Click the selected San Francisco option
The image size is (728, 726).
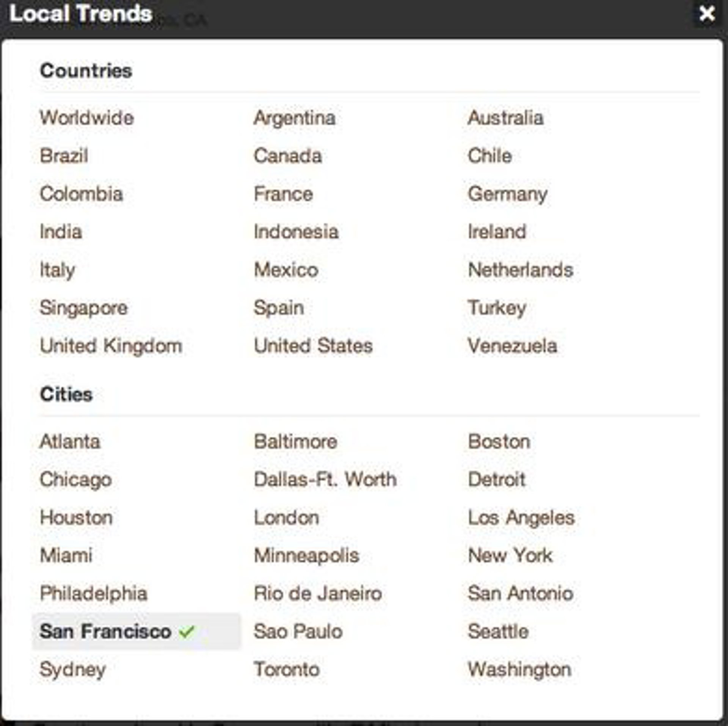[x=106, y=632]
